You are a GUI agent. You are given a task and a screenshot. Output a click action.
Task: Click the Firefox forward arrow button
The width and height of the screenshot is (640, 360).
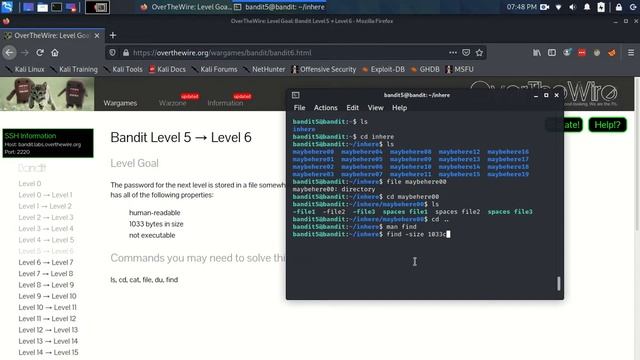pos(25,53)
